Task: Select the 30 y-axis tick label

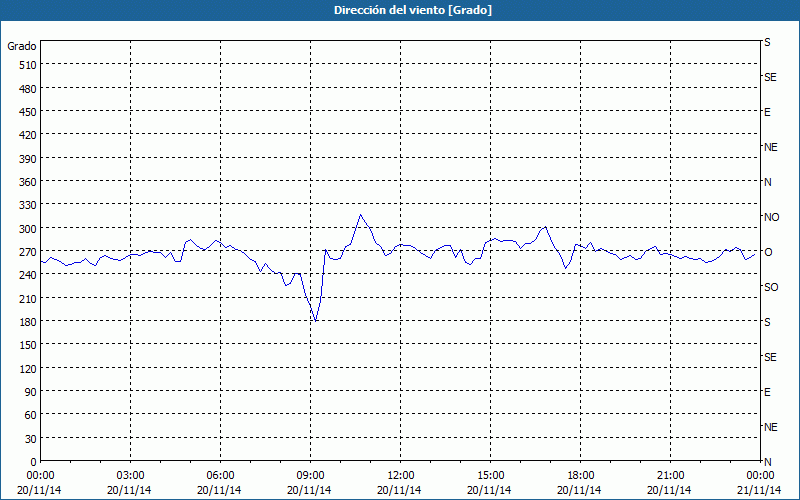Action: click(x=31, y=439)
